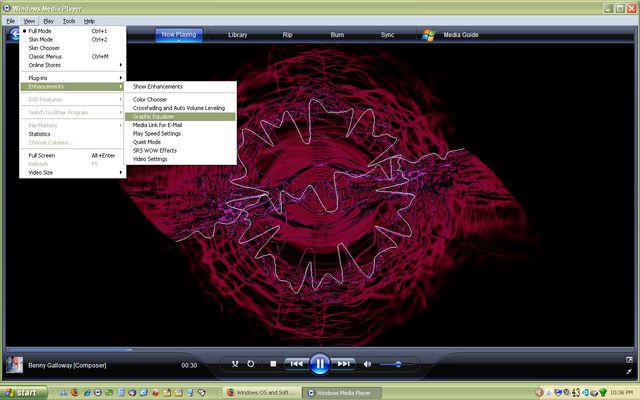
Task: Open the File menu
Action: [11, 21]
